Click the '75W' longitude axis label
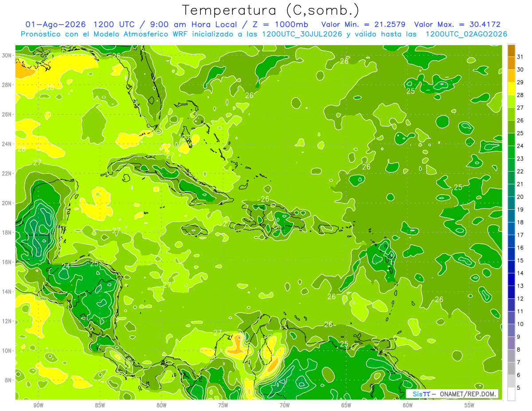The width and height of the screenshot is (532, 411). (223, 405)
